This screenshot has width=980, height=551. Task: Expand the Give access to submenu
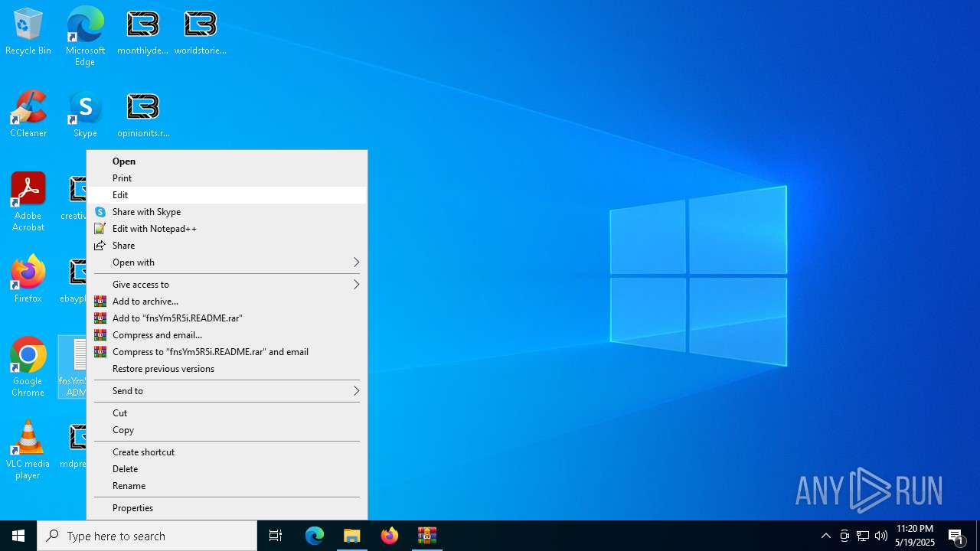[227, 285]
